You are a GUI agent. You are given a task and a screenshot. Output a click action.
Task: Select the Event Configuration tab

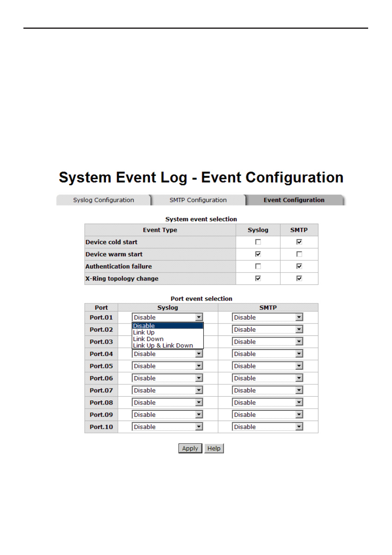[294, 200]
